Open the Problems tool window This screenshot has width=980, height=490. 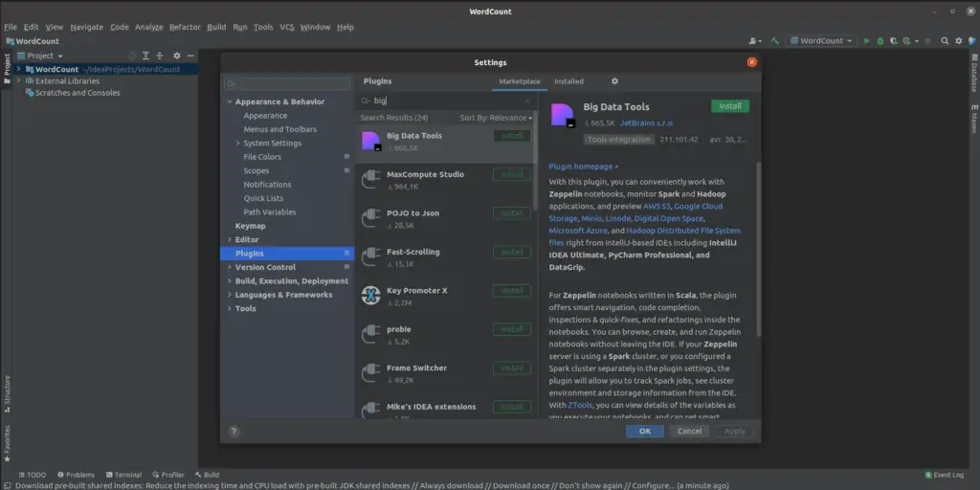(76, 475)
